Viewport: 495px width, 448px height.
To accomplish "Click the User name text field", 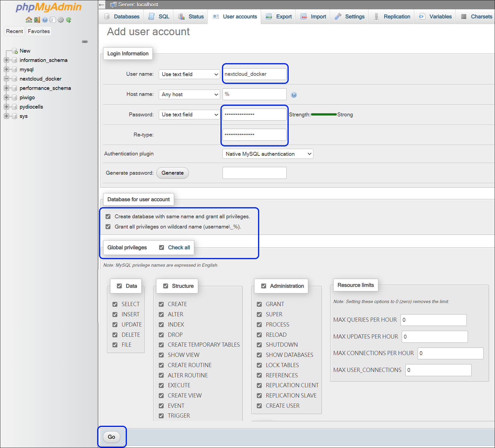I will (254, 74).
